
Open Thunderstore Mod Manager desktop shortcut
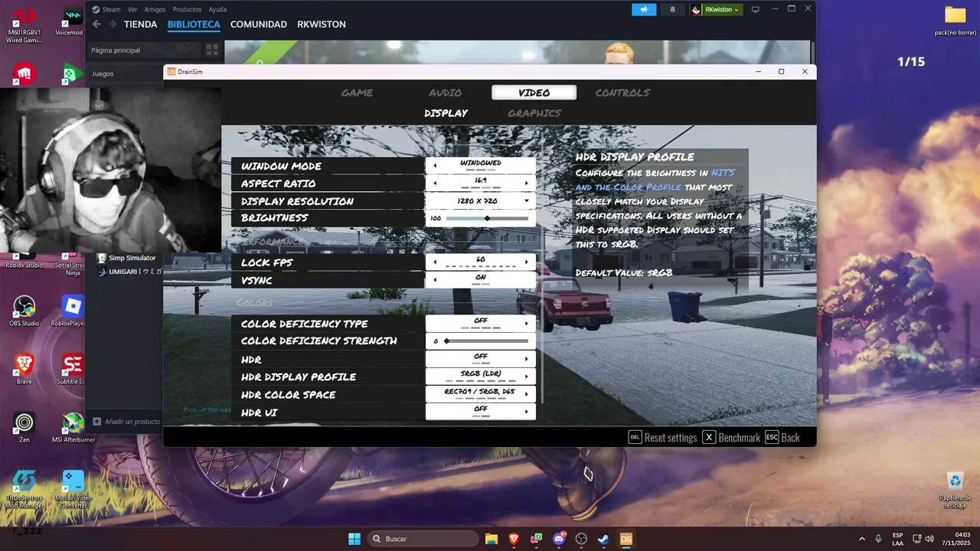tap(24, 490)
